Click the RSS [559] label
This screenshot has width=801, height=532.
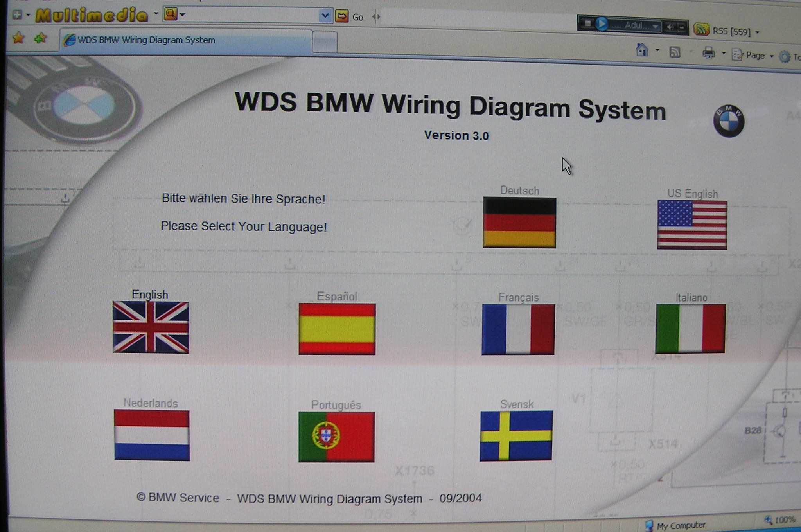tap(731, 31)
